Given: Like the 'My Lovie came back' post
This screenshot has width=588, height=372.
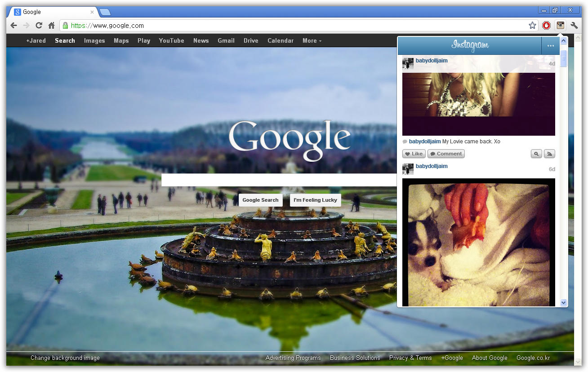Looking at the screenshot, I should (414, 154).
